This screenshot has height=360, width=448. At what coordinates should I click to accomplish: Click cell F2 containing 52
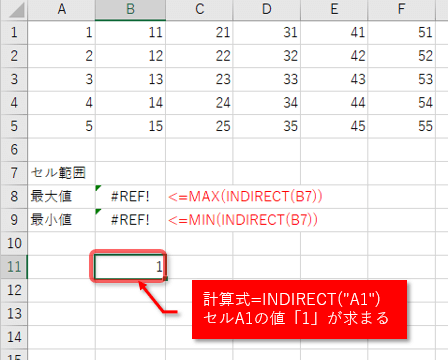[401, 56]
